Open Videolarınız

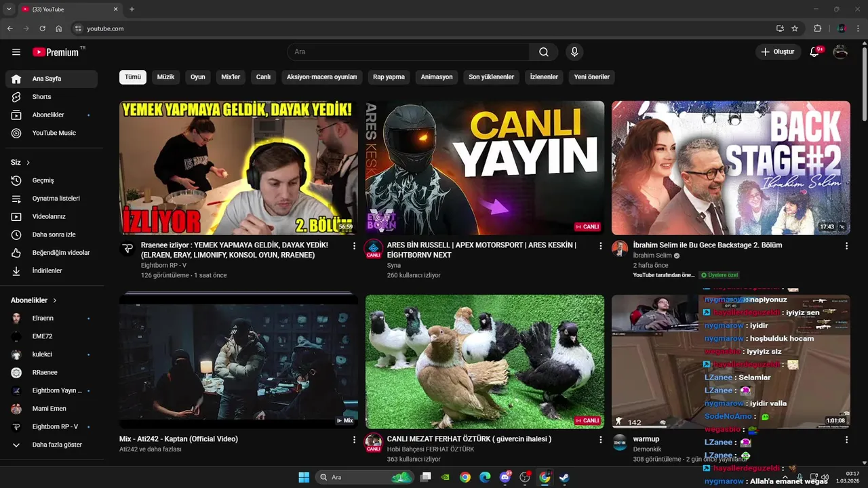tap(52, 216)
